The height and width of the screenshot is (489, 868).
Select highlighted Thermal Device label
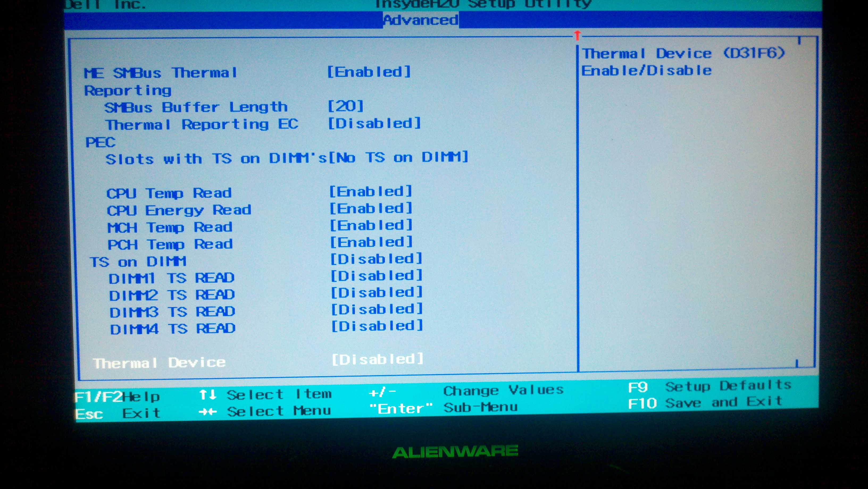point(160,363)
